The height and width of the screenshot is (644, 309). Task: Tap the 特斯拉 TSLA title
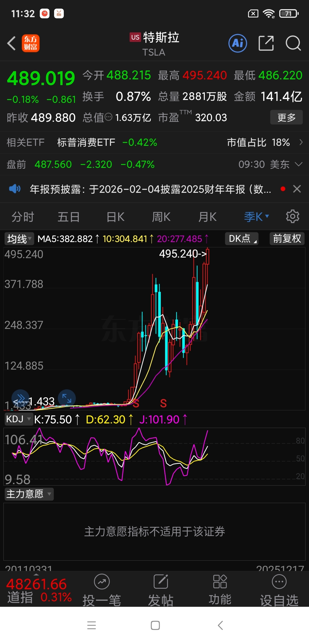[x=154, y=44]
